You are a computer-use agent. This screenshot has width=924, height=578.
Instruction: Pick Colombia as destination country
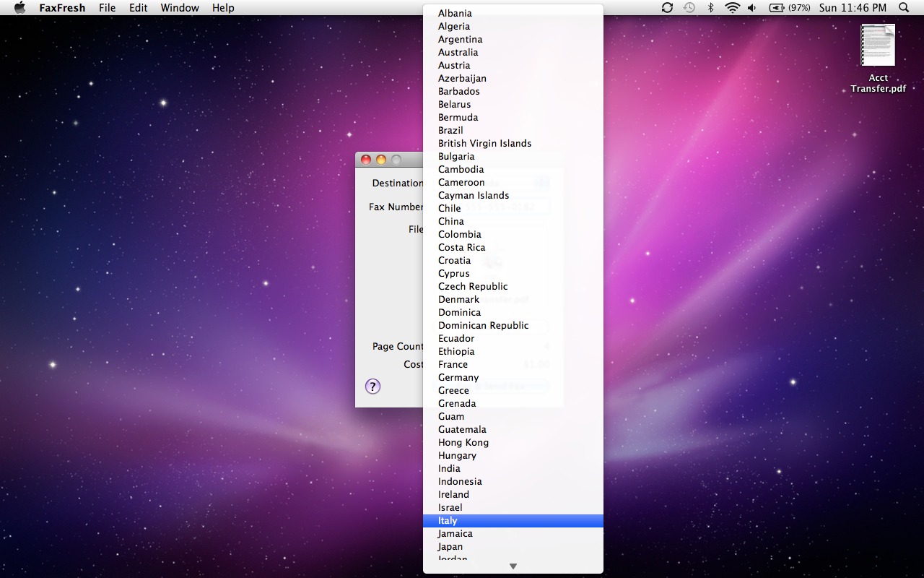click(x=513, y=234)
